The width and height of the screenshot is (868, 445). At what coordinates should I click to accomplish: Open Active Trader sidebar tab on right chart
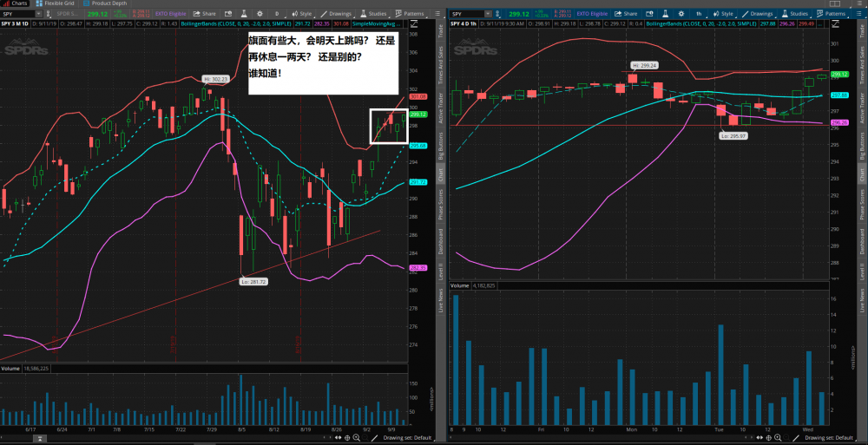coord(863,108)
